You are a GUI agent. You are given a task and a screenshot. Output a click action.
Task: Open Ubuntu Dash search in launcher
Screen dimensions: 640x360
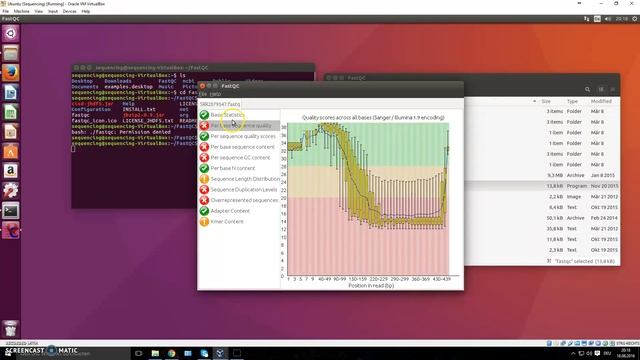pyautogui.click(x=11, y=33)
